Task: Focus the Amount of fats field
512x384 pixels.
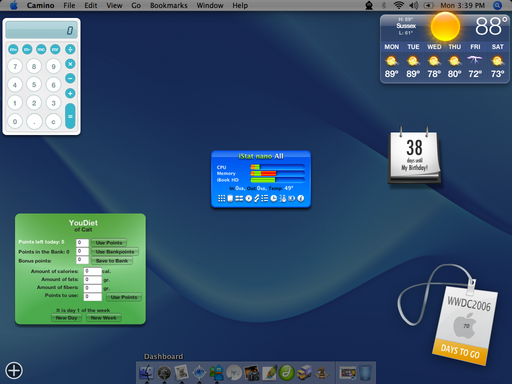Action: pos(93,280)
